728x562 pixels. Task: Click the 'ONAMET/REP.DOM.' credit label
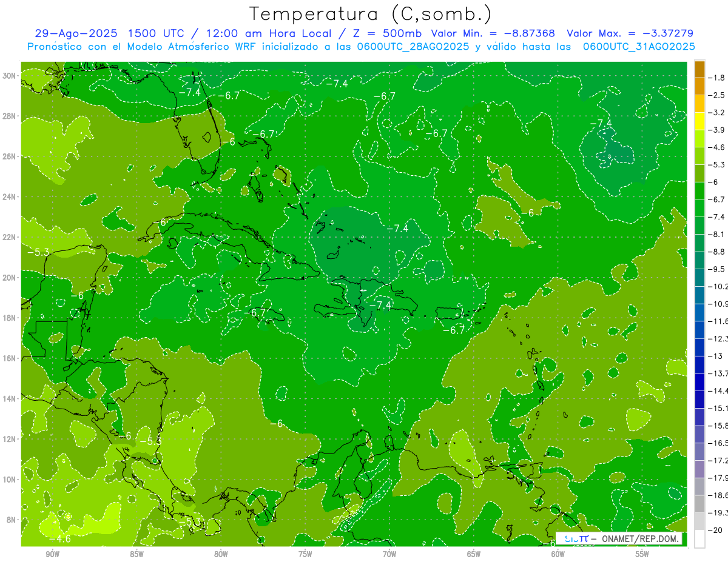coord(639,538)
